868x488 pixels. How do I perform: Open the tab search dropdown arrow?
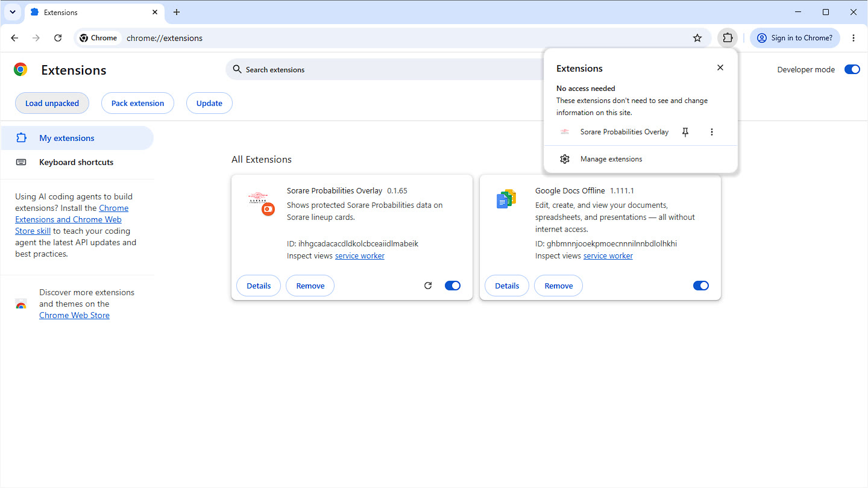pos(12,12)
